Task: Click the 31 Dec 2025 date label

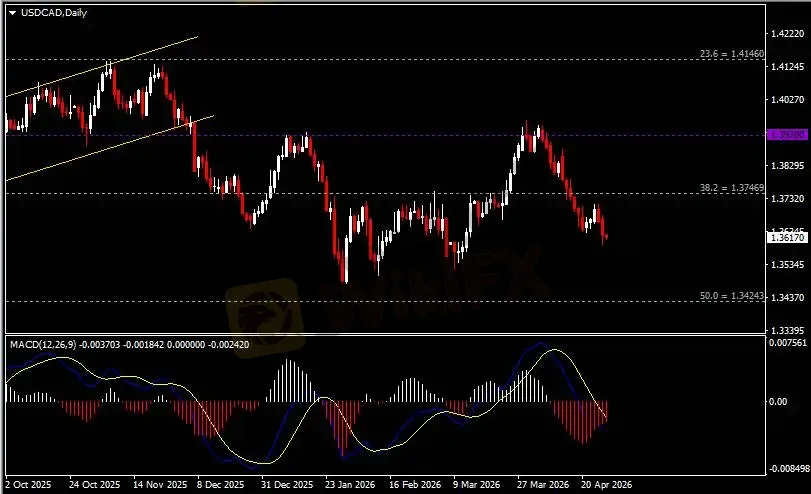Action: point(287,485)
